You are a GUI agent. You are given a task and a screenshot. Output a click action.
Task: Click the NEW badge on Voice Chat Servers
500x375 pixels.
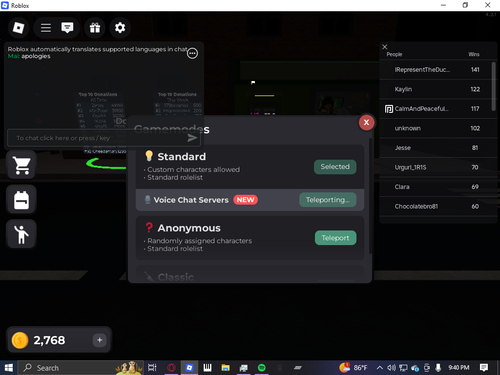(x=245, y=200)
